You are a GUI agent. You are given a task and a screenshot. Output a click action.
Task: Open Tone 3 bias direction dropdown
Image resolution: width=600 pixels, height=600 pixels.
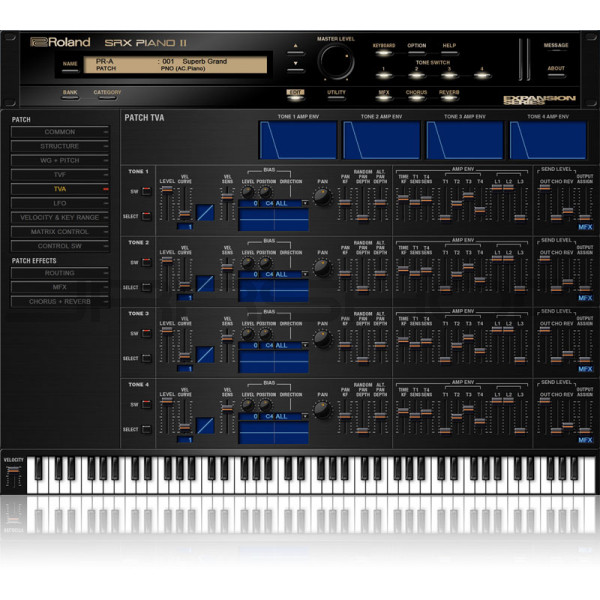tap(305, 345)
